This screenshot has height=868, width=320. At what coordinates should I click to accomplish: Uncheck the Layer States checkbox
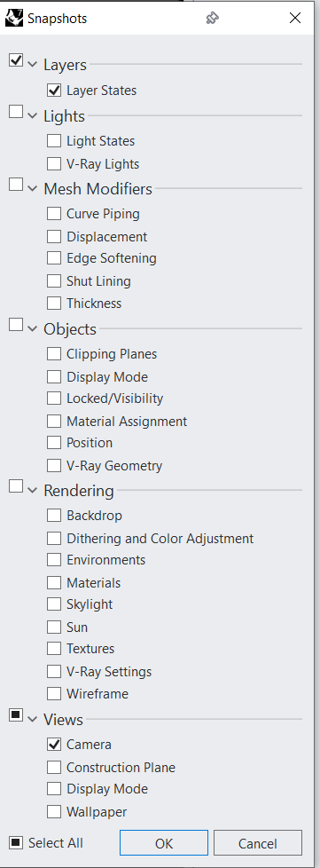(53, 91)
